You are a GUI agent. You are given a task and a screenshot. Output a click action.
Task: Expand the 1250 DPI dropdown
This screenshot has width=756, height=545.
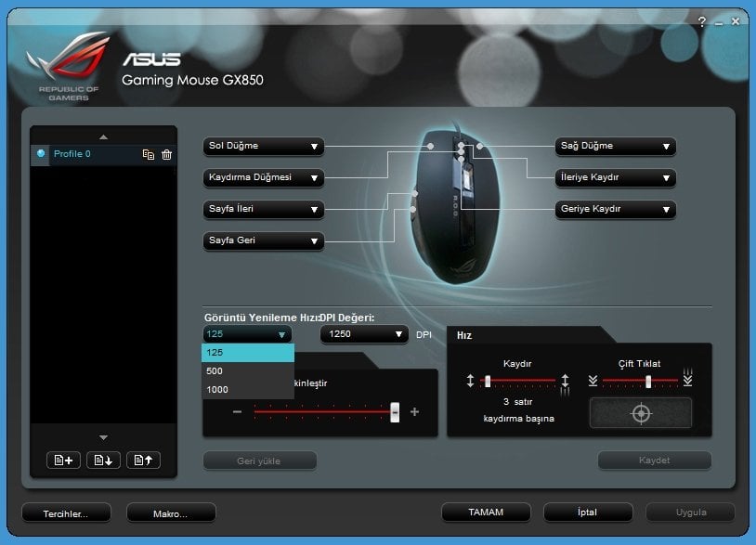coord(363,333)
